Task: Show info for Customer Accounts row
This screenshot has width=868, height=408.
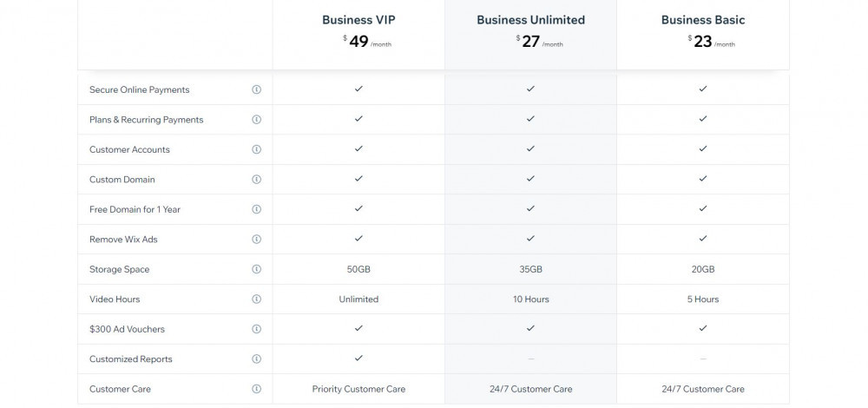Action: tap(256, 149)
